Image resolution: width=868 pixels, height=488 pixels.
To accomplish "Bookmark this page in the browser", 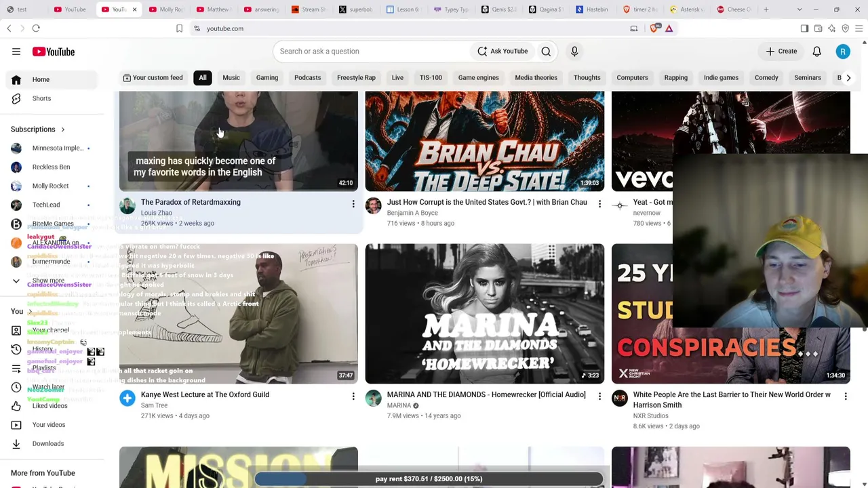I will (x=179, y=28).
